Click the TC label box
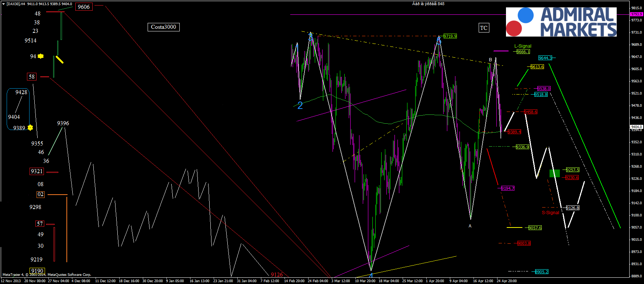644x284 pixels. pos(484,28)
